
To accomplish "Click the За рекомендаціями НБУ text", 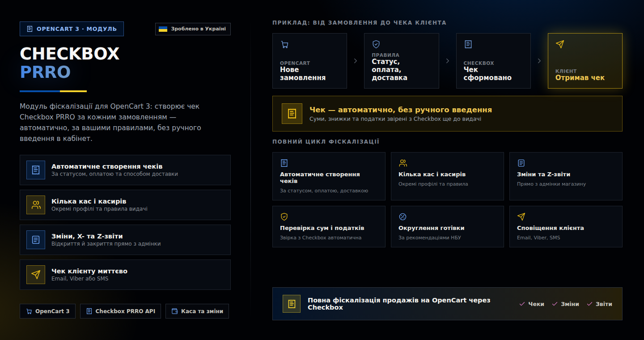I will click(x=430, y=238).
